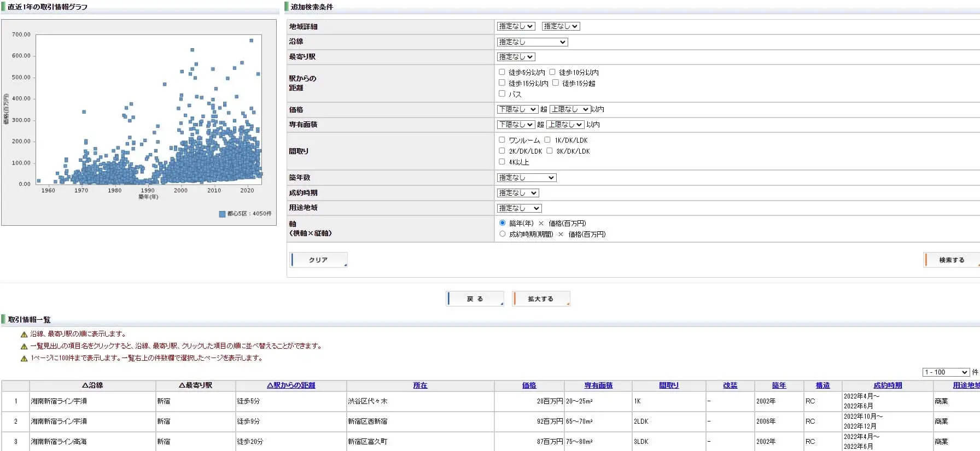Click the 戻る button
Viewport: 980px width, 451px height.
point(475,299)
